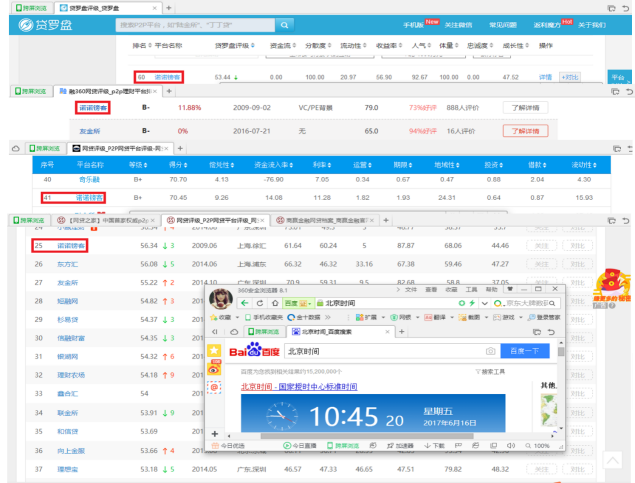Expand more bookmarks chevron after 金十数据
The width and height of the screenshot is (635, 483).
coord(328,317)
